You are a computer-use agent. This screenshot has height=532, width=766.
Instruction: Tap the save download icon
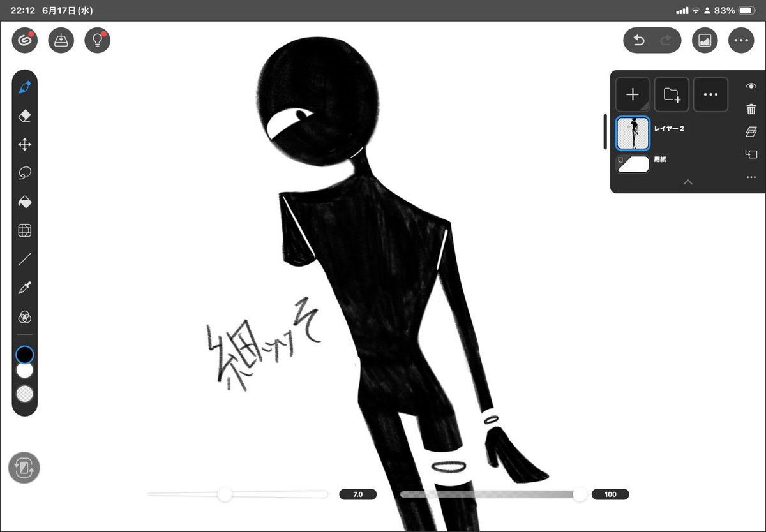click(x=61, y=40)
